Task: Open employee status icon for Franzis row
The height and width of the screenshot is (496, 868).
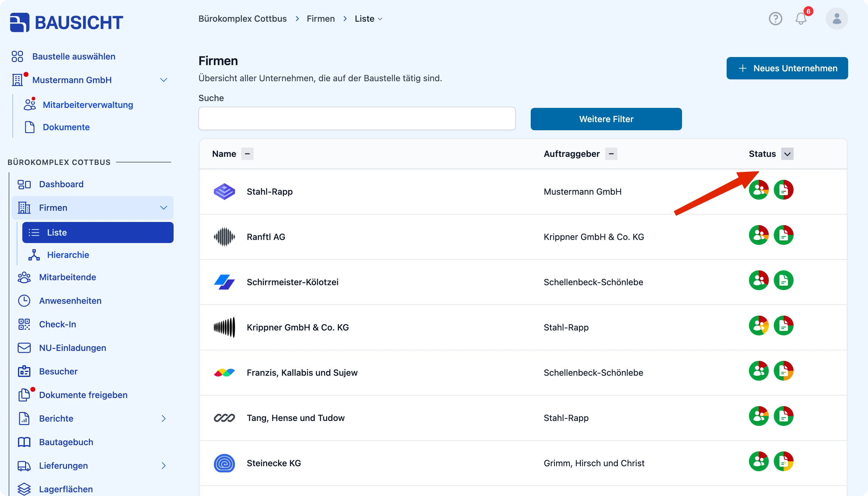Action: coord(759,371)
